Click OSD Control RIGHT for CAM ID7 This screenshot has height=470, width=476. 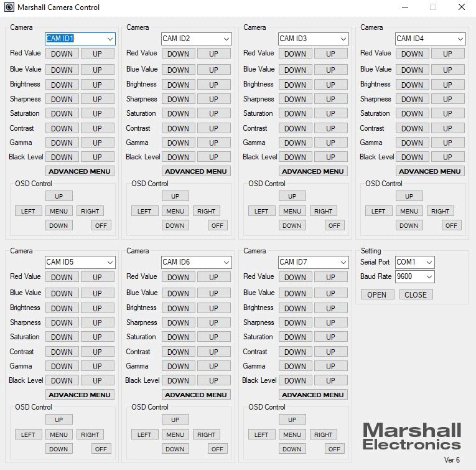tap(324, 435)
